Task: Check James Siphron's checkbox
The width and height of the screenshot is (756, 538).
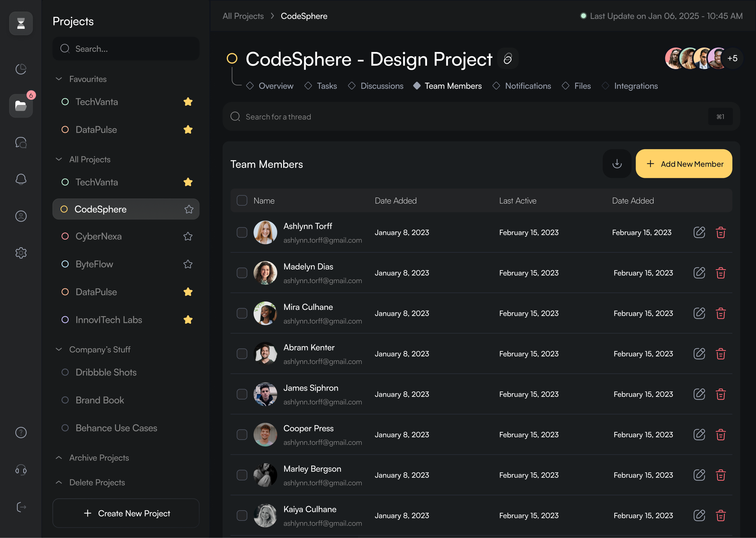Action: point(242,394)
